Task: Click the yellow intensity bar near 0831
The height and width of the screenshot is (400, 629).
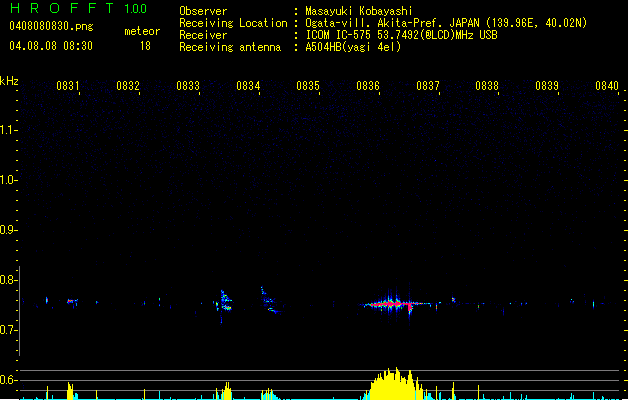Action: coord(71,391)
